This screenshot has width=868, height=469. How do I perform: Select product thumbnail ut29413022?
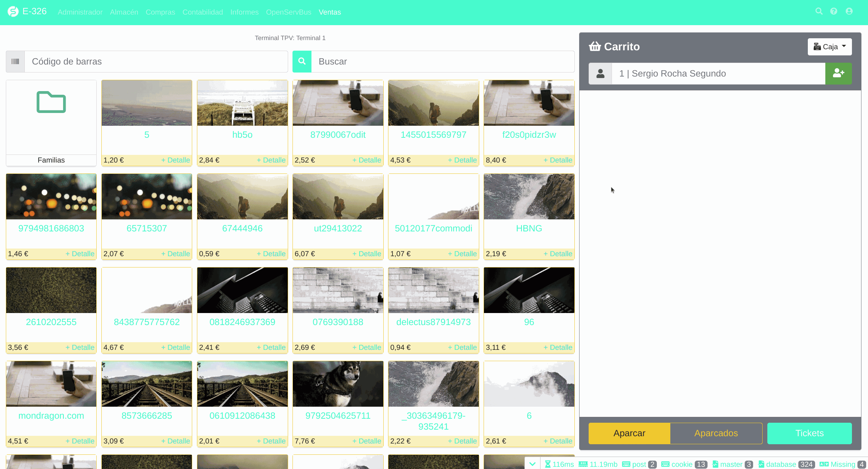pyautogui.click(x=338, y=197)
